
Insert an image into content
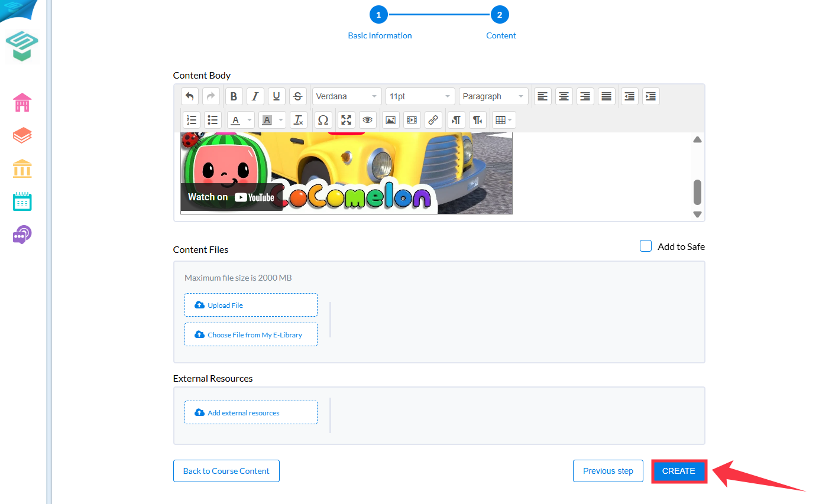point(390,120)
